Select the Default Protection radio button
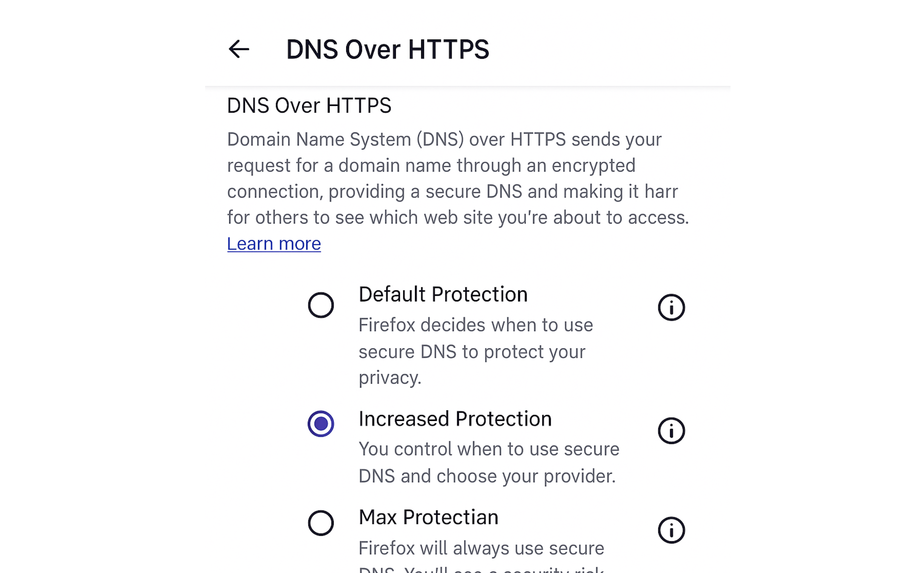 [322, 305]
